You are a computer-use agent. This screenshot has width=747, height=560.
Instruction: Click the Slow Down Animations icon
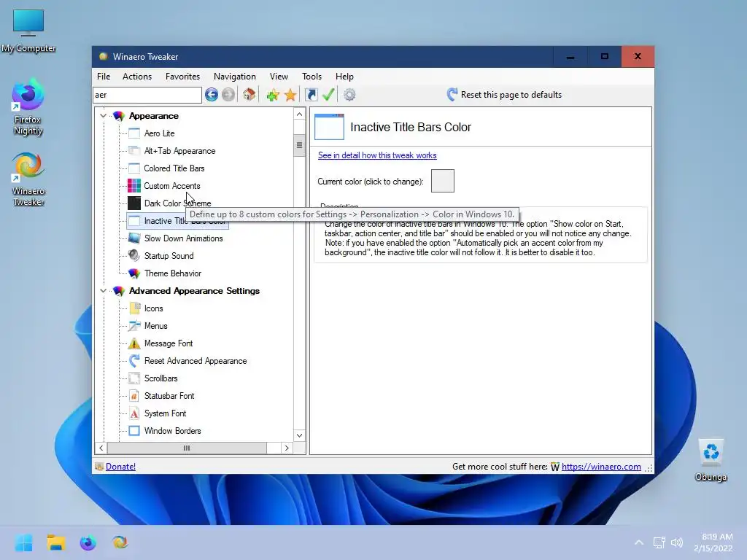pyautogui.click(x=134, y=238)
